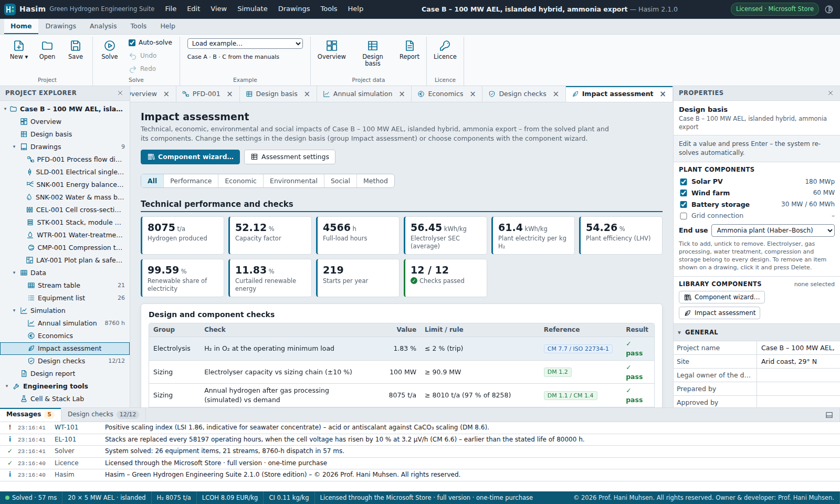Click Impact assessment button in Properties

pos(719,313)
